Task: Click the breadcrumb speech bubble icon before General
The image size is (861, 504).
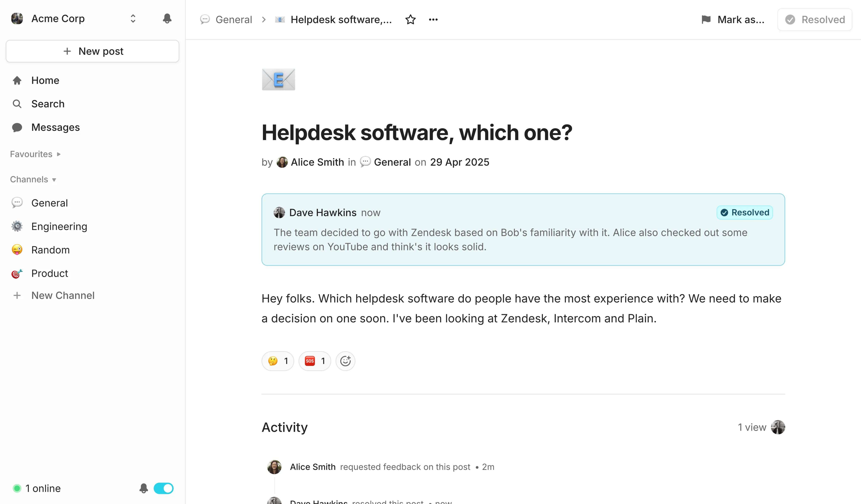Action: (205, 20)
